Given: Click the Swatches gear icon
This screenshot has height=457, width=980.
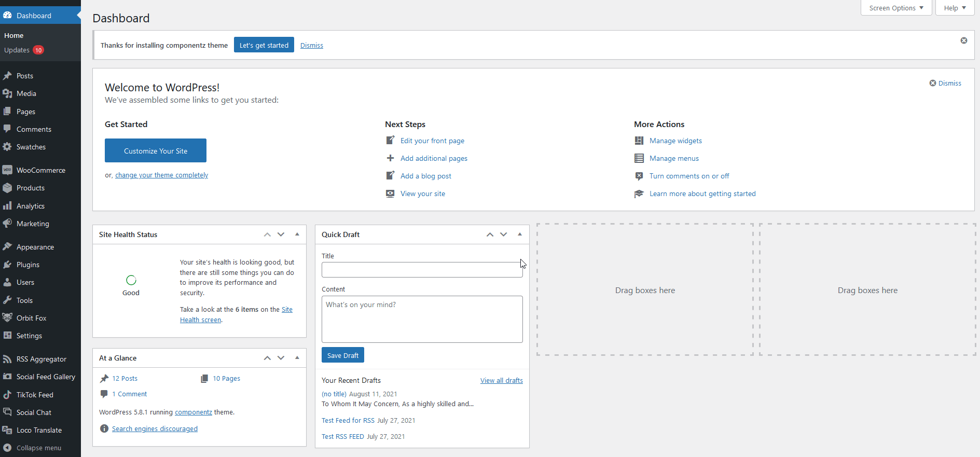Looking at the screenshot, I should click(x=7, y=147).
